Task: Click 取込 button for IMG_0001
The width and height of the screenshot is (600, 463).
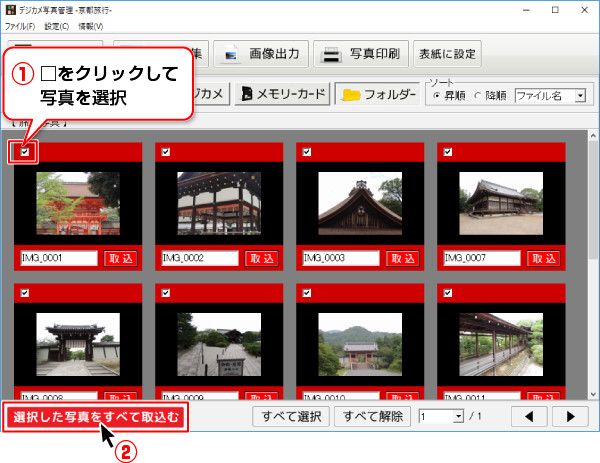Action: (x=121, y=259)
